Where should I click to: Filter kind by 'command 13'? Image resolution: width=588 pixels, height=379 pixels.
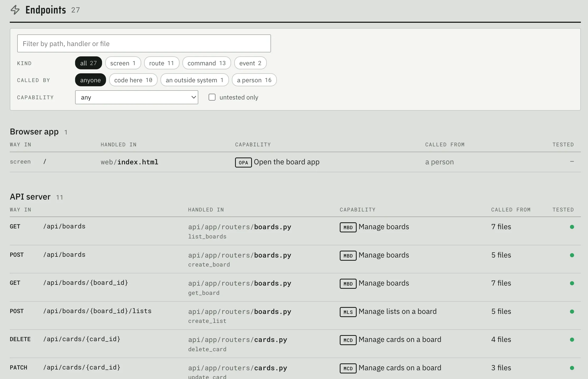[x=206, y=63]
